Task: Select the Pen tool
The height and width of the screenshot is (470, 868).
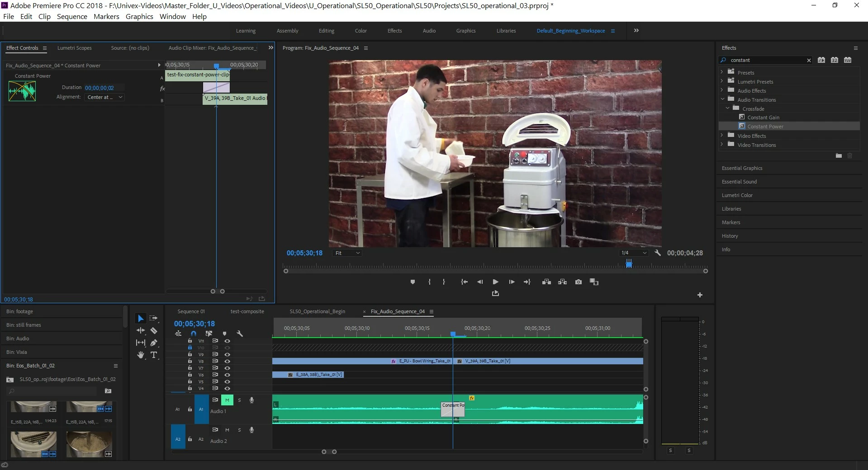Action: (154, 343)
